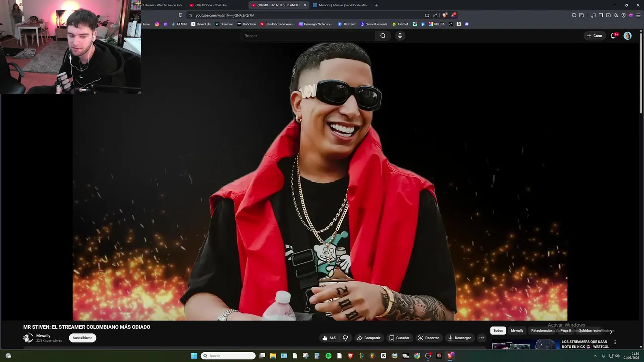Open CapCut from the taskbar
The image size is (644, 362).
(x=383, y=356)
